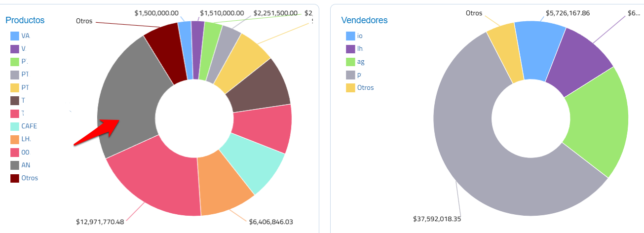Click the blue VA legend color swatch
Screen dimensions: 644x233
pos(15,36)
